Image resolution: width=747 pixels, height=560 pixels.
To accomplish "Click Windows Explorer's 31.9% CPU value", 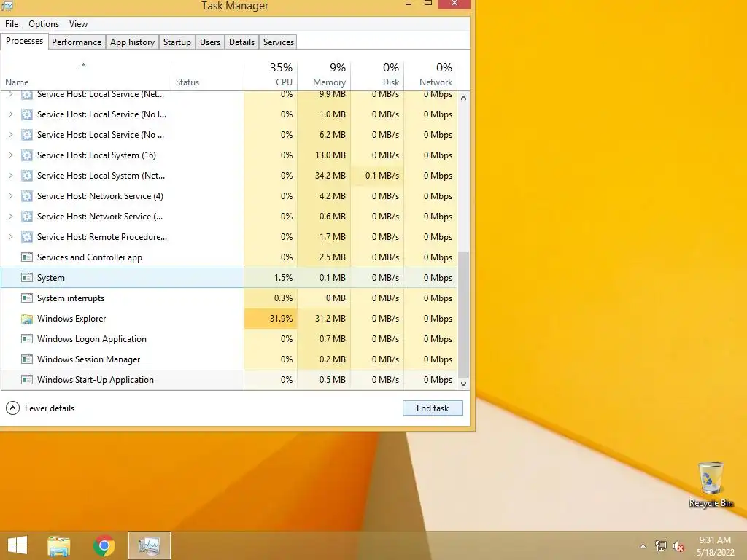I will pos(281,319).
